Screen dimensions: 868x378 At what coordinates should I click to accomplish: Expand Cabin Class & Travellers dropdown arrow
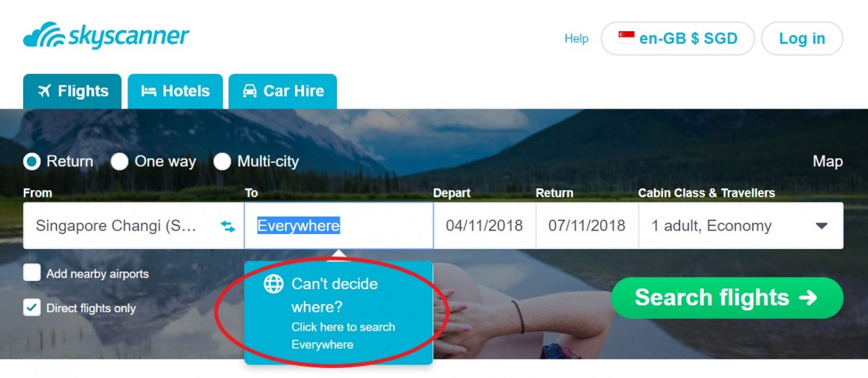pos(821,226)
